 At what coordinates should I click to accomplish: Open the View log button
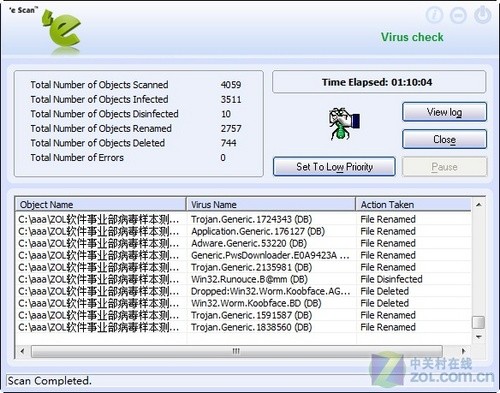[444, 112]
